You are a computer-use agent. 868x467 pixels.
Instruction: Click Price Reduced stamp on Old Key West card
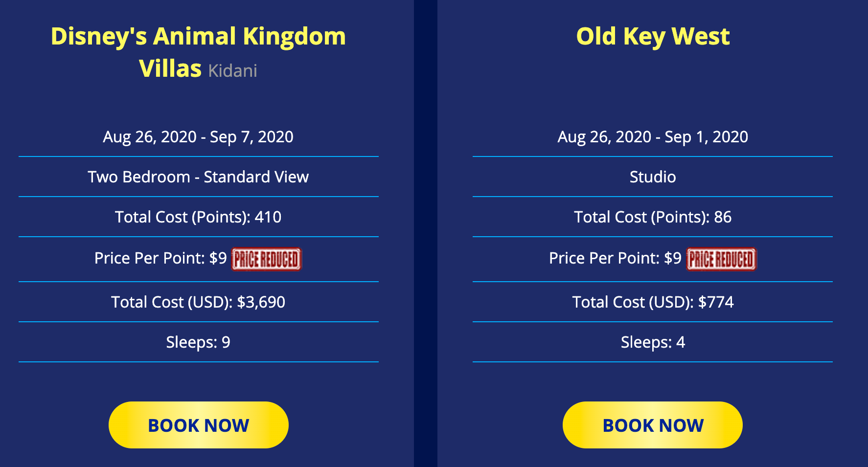[721, 259]
